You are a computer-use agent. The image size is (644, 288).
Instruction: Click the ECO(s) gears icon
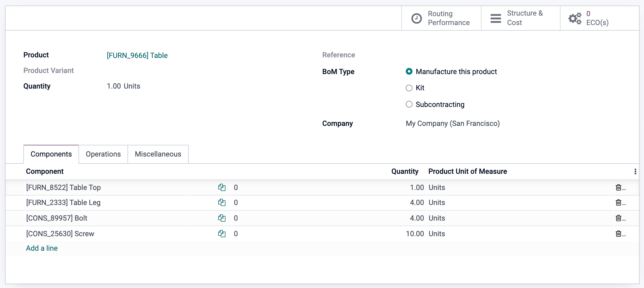coord(575,18)
